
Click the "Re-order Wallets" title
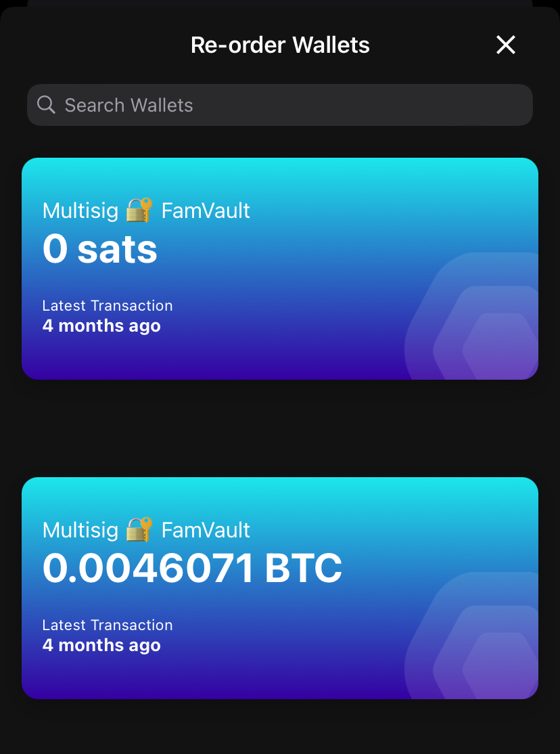(280, 45)
